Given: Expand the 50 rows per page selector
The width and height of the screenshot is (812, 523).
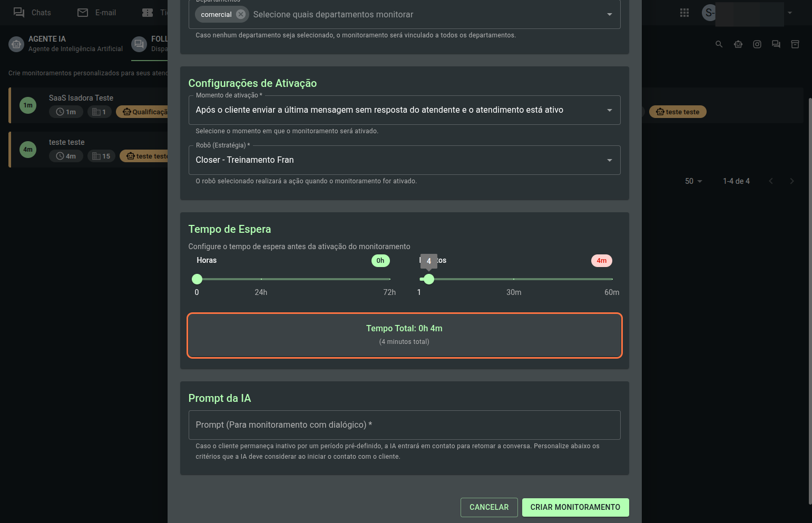Looking at the screenshot, I should pyautogui.click(x=693, y=181).
